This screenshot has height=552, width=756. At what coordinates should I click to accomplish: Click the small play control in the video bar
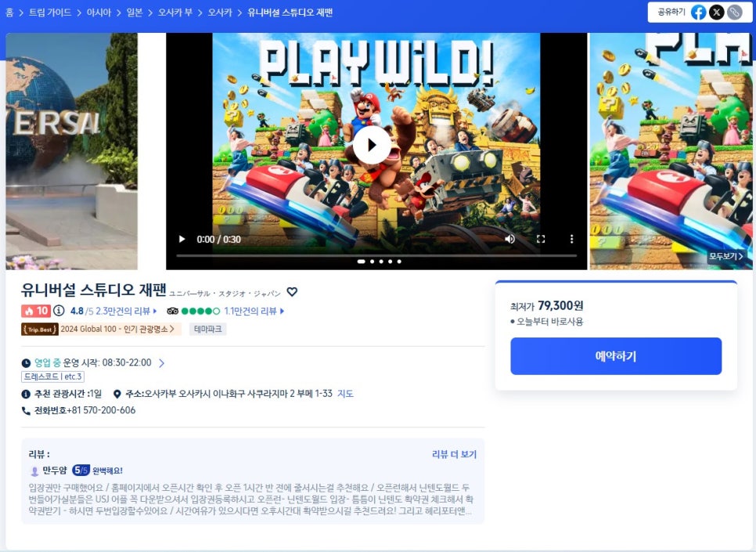pos(182,239)
